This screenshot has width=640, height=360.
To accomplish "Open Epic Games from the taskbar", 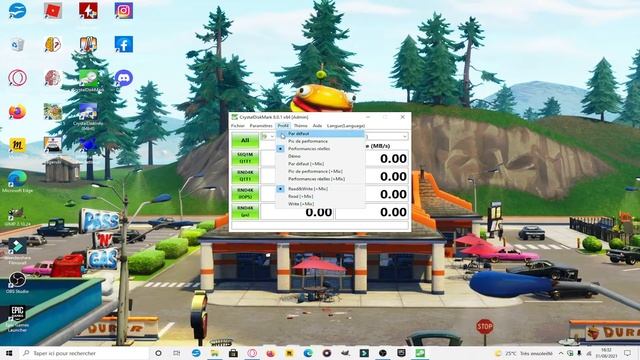I will pos(402,353).
